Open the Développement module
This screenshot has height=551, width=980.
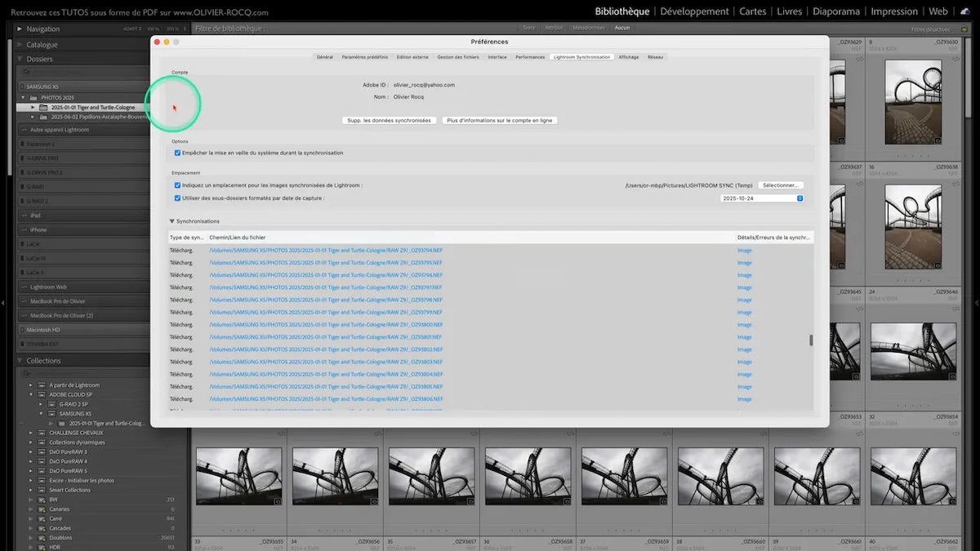coord(694,11)
